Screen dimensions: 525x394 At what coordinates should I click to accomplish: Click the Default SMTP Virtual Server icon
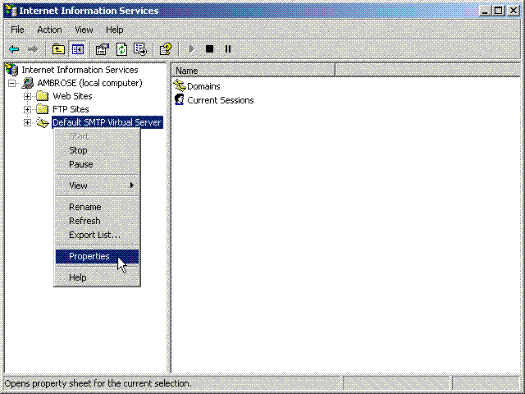pos(43,123)
